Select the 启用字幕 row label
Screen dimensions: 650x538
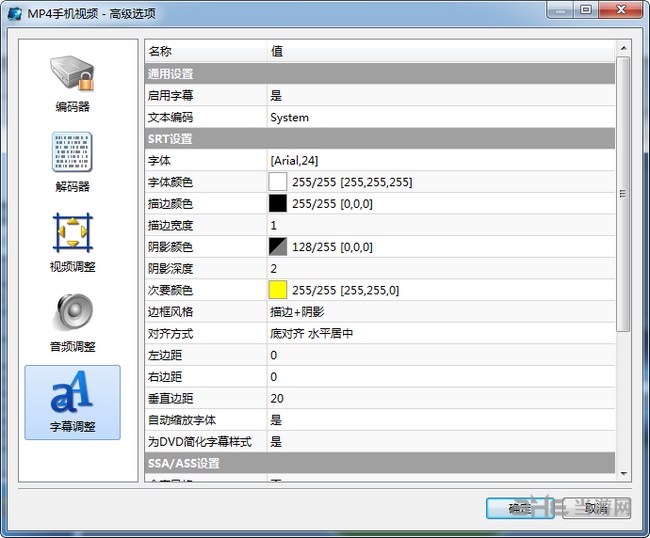pyautogui.click(x=170, y=96)
